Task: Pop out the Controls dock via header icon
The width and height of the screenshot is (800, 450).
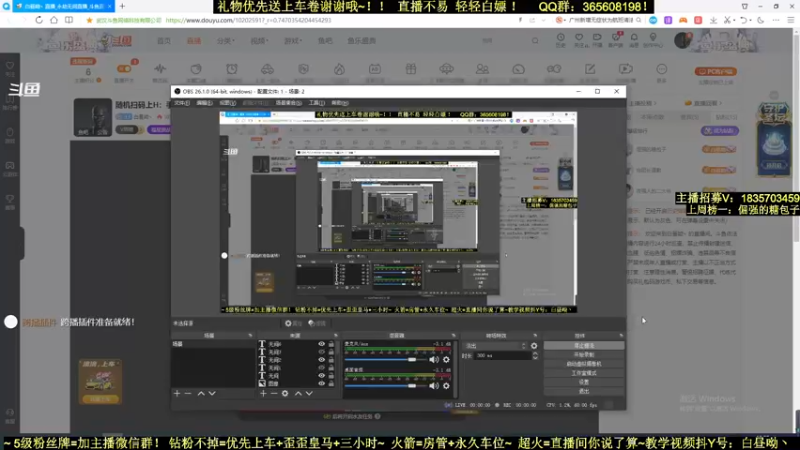Action: pos(621,336)
